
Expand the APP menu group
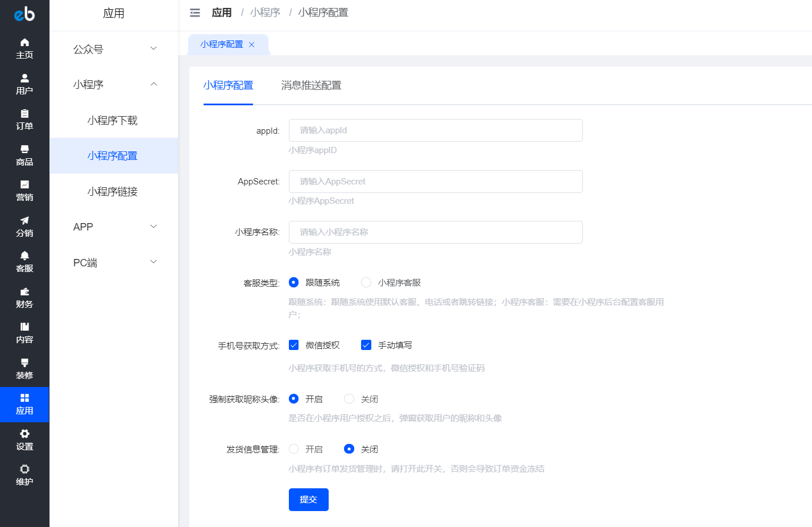point(114,227)
